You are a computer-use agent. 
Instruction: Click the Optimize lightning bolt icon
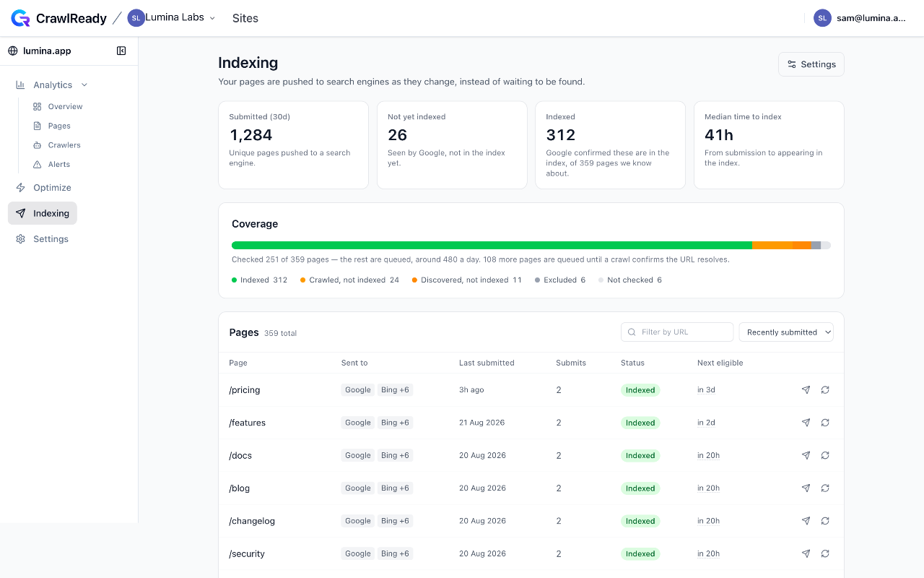click(x=20, y=187)
